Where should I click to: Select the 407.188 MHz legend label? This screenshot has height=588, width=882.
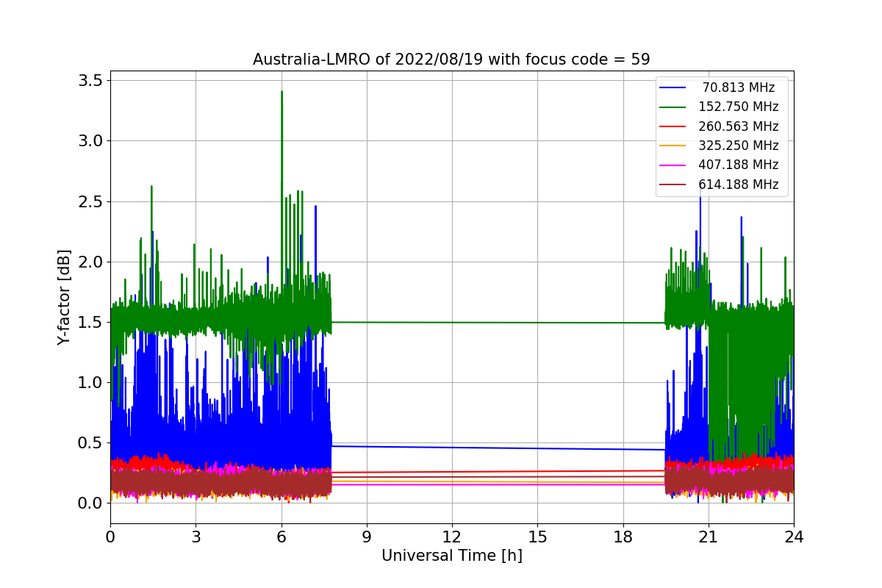point(738,165)
